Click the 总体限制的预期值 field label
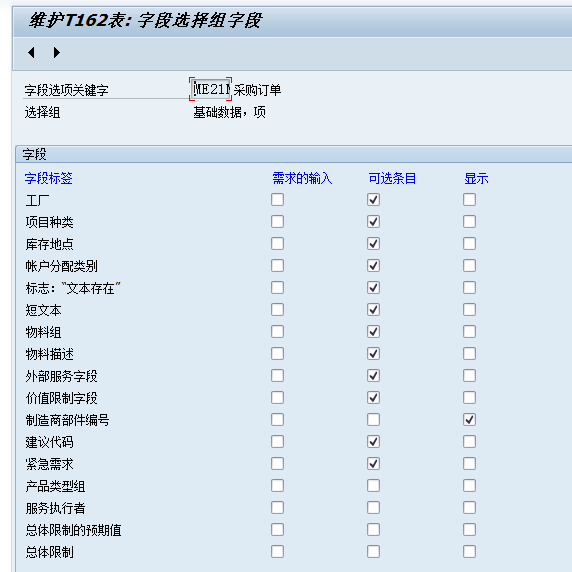572x572 pixels. click(73, 530)
